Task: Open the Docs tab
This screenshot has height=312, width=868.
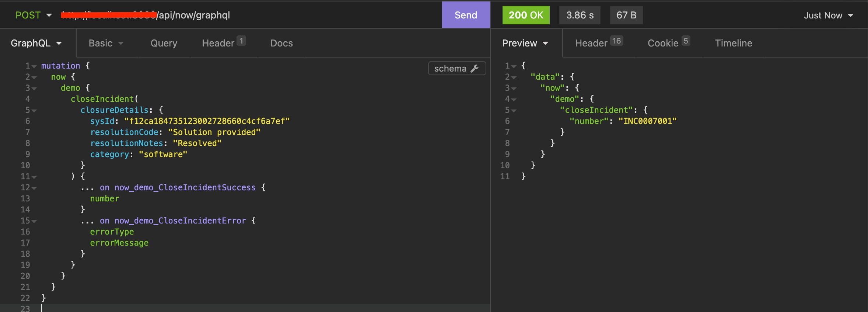Action: [x=281, y=43]
